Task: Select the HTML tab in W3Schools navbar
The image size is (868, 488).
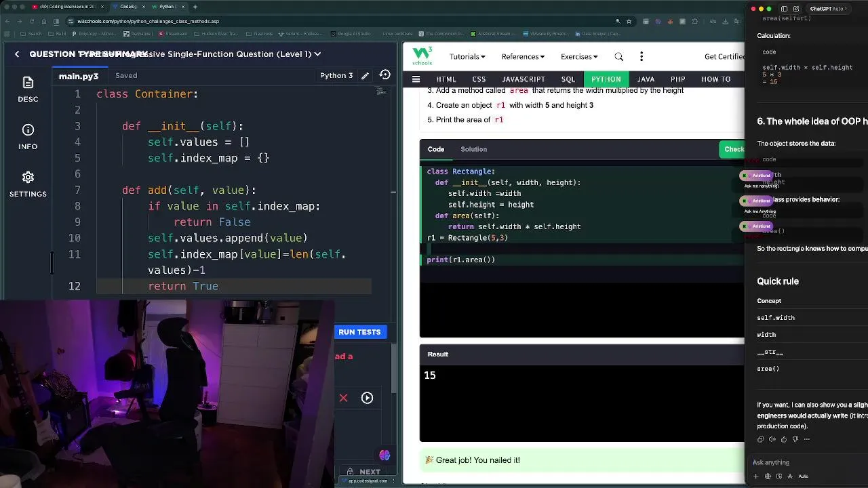Action: point(446,79)
